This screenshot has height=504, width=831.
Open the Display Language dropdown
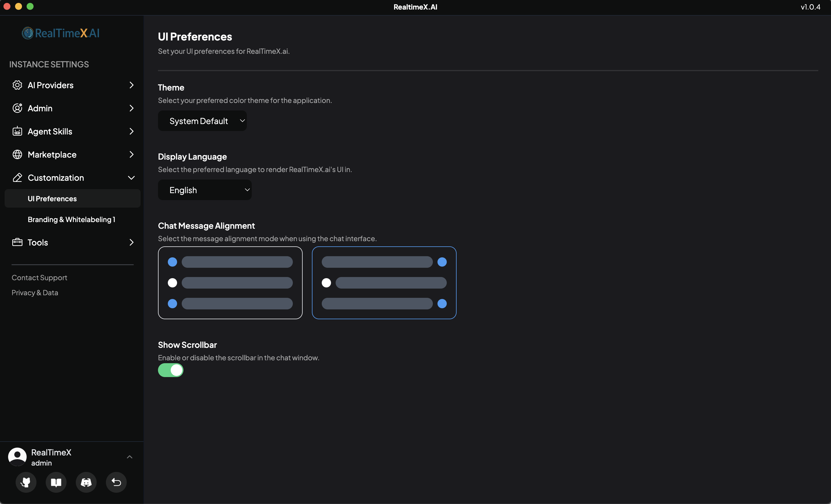204,190
